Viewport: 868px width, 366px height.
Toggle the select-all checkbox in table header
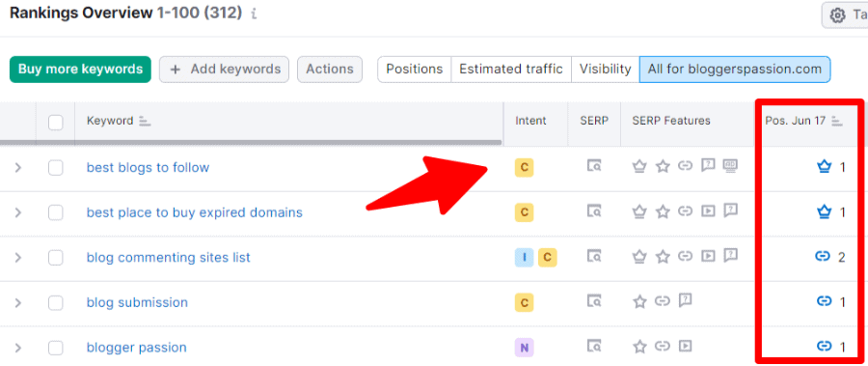pos(55,122)
